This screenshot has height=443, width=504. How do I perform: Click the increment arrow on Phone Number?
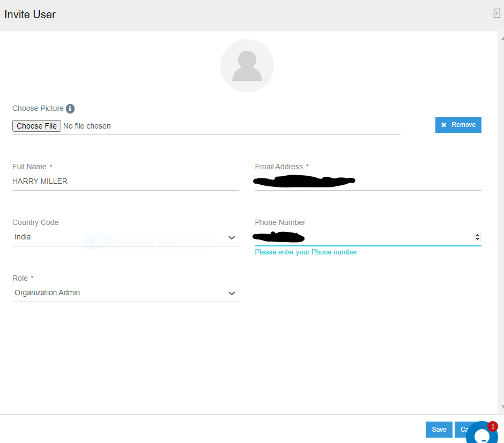(x=477, y=235)
